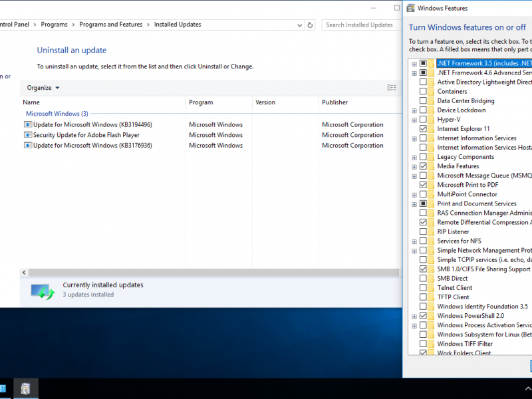Disable Microsoft Print to PDF checkbox

pyautogui.click(x=423, y=185)
